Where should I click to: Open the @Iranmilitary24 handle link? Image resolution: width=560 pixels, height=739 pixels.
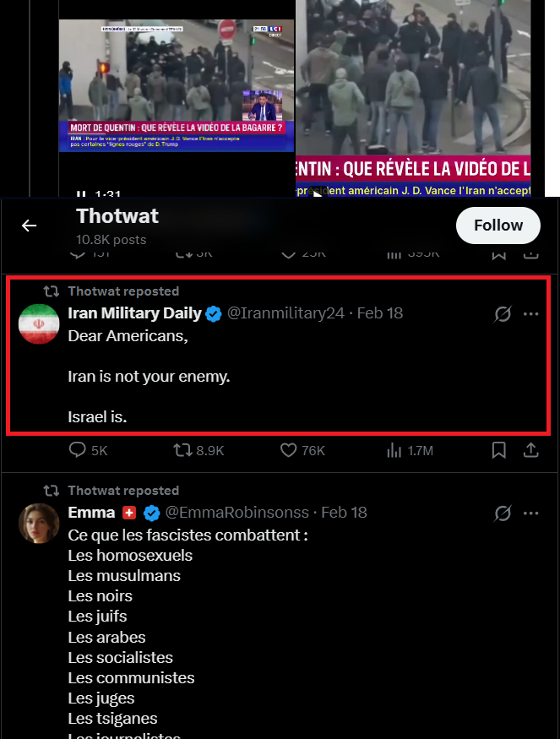(x=285, y=313)
